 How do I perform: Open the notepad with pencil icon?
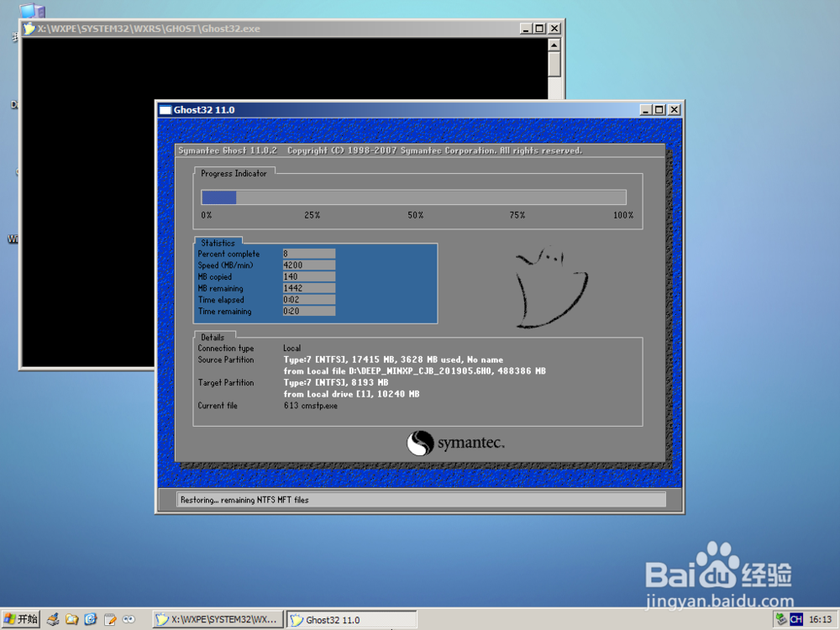[x=110, y=620]
